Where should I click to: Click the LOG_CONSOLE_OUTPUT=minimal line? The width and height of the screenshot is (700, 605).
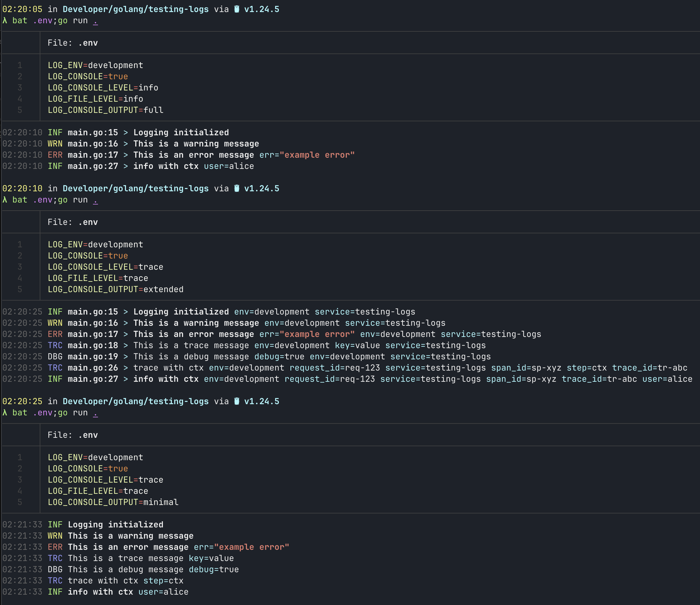113,502
